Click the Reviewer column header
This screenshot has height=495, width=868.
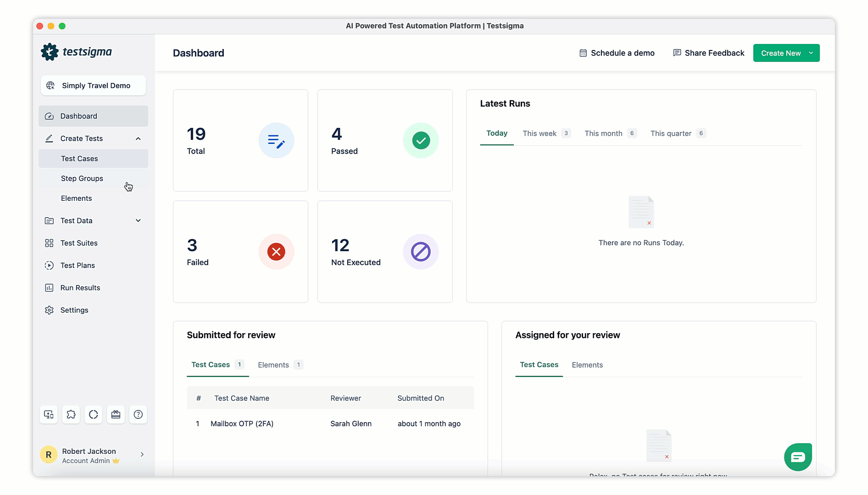[345, 398]
